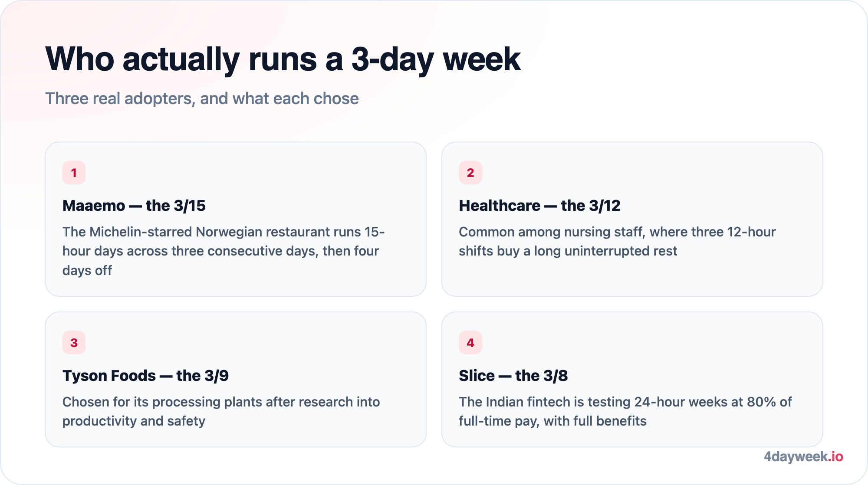Screen dimensions: 868x485
Task: Click the number 3 badge
Action: pos(74,343)
